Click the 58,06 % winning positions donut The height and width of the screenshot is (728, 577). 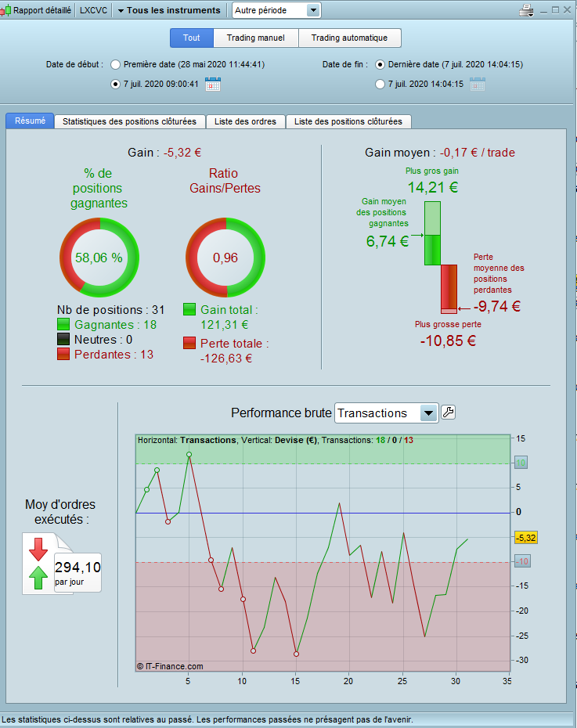coord(99,258)
